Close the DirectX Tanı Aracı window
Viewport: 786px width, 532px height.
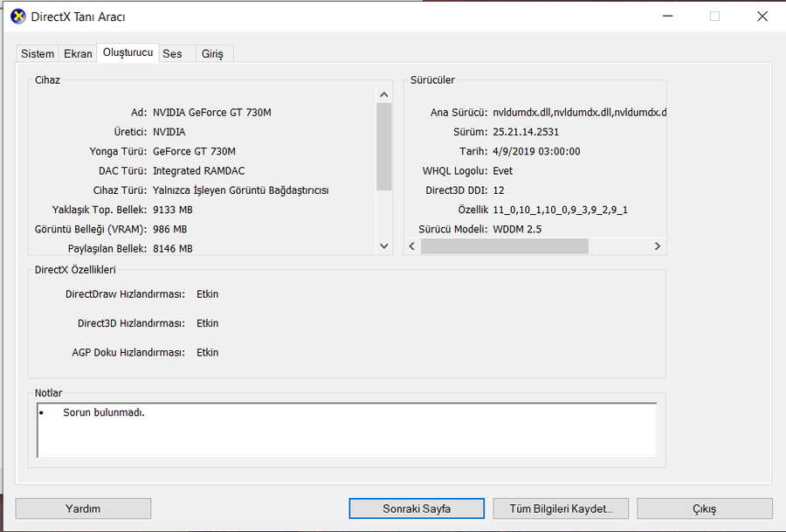pos(762,17)
